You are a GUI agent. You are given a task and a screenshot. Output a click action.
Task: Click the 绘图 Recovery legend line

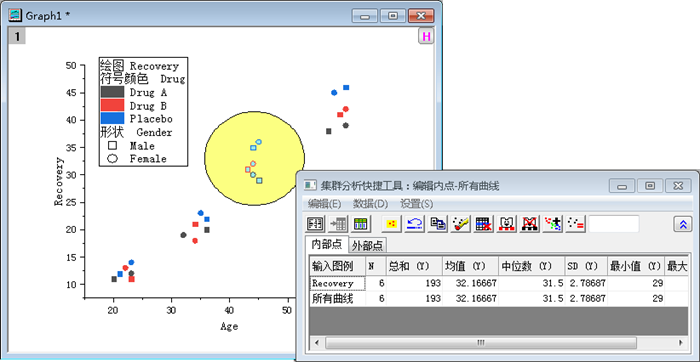[x=139, y=66]
